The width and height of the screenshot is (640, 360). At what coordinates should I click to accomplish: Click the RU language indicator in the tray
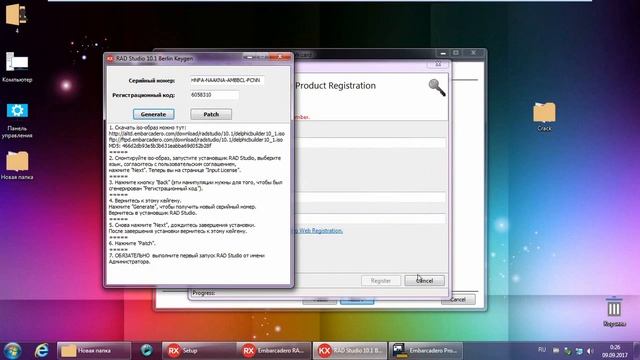pyautogui.click(x=542, y=350)
